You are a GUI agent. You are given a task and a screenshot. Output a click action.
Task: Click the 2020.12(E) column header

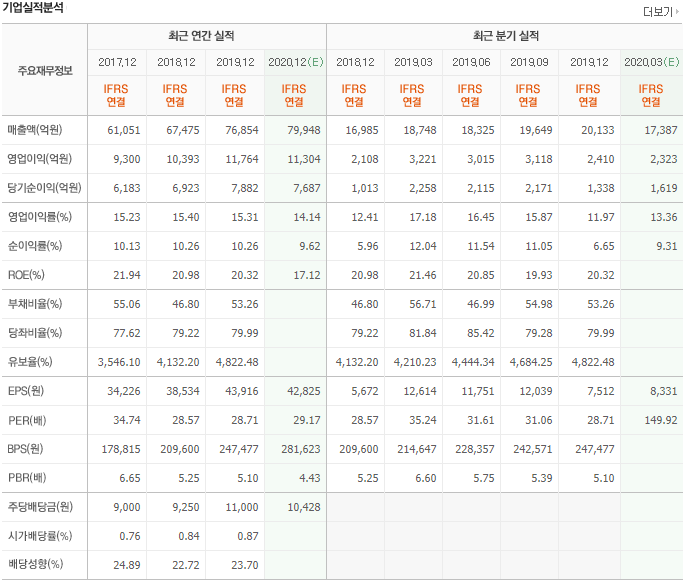[296, 62]
